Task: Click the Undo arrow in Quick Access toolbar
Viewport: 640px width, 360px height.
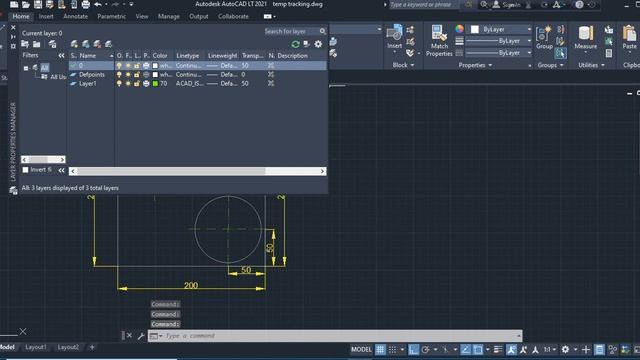Action: click(98, 4)
